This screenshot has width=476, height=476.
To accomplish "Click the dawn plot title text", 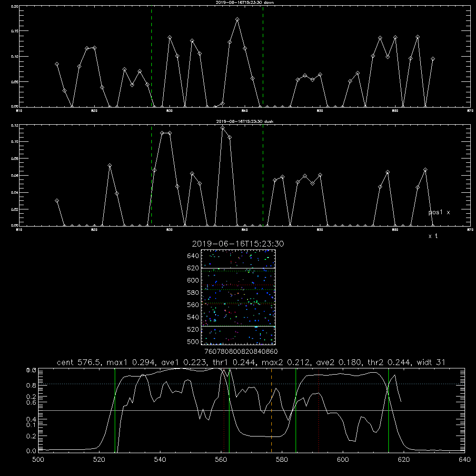I will (x=245, y=2).
